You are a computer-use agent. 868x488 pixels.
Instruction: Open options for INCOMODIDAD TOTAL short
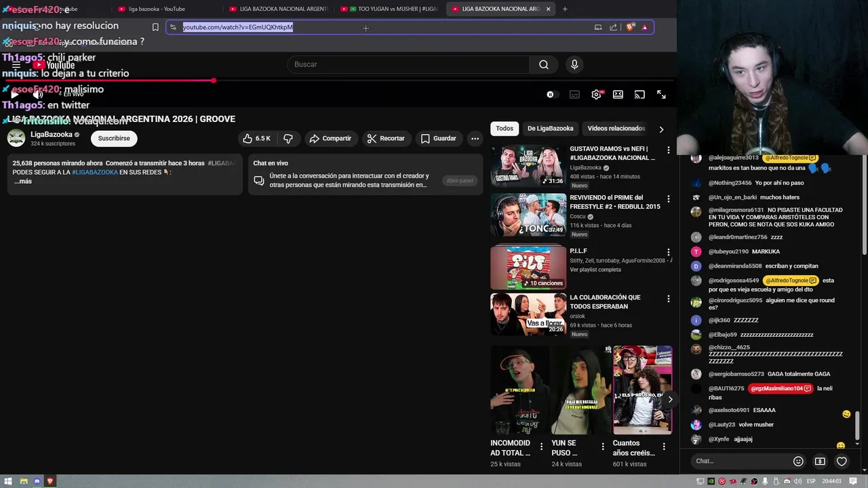click(x=541, y=446)
